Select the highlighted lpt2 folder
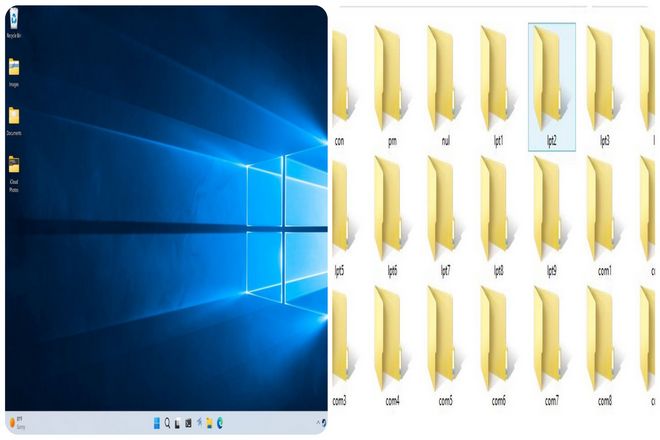Image resolution: width=660 pixels, height=440 pixels. click(552, 87)
